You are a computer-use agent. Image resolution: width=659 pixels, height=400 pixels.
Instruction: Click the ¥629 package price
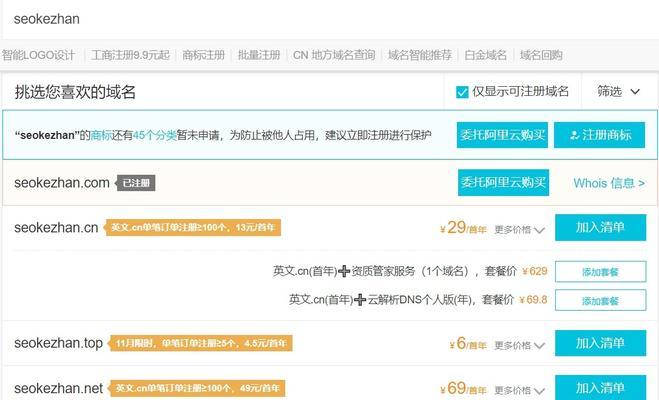pyautogui.click(x=535, y=271)
